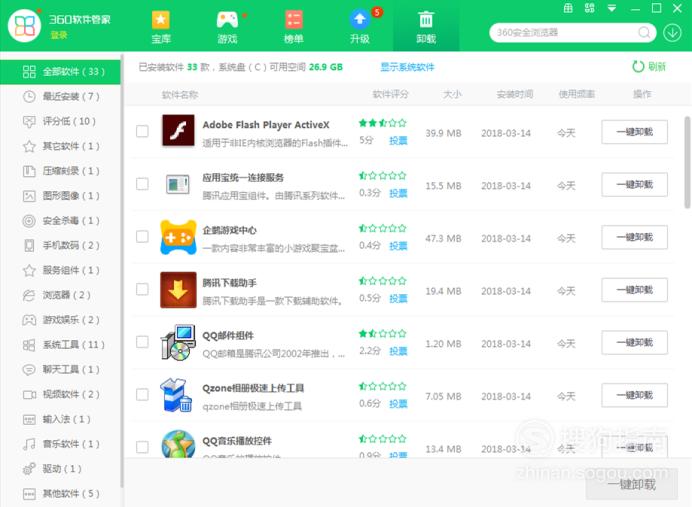This screenshot has width=692, height=507.
Task: Uninstall 企鹅游戏中心 with 一键卸载
Action: point(634,237)
